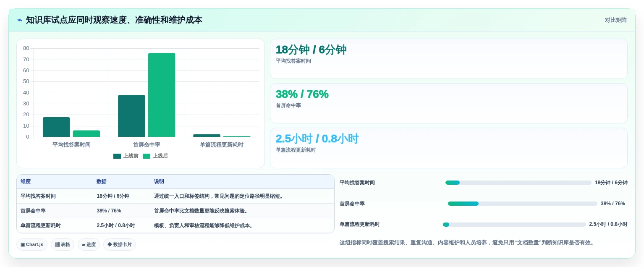The height and width of the screenshot is (267, 644).
Task: Click chart x-axis label 首屏命中率
Action: pyautogui.click(x=147, y=145)
